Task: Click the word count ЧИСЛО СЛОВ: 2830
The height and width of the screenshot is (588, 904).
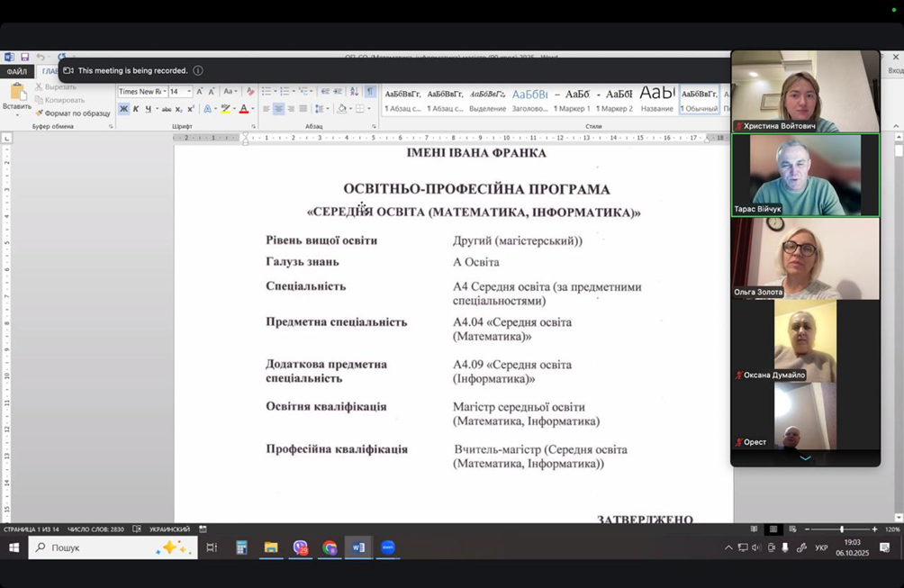Action: point(95,529)
